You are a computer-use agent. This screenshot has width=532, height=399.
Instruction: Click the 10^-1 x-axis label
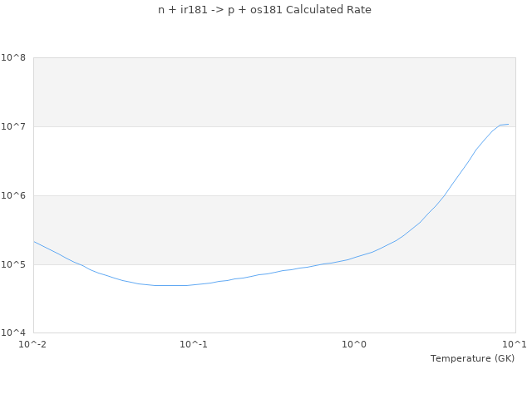194,344
